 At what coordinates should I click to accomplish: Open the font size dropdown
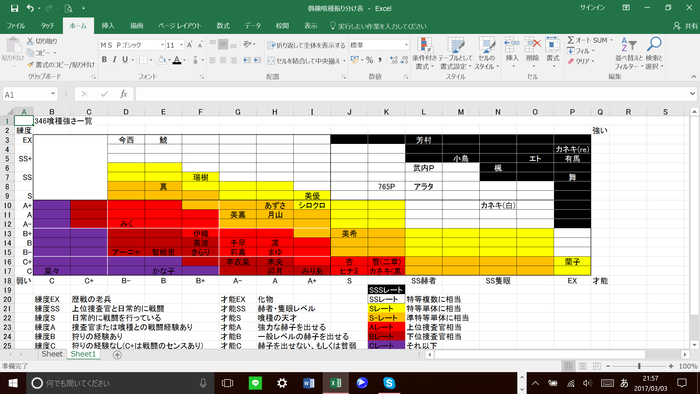(181, 45)
